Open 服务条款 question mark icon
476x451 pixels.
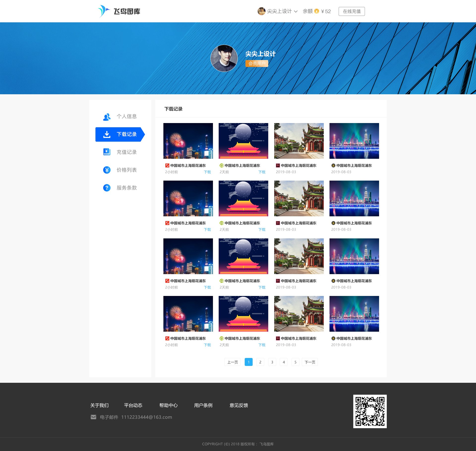pos(107,188)
